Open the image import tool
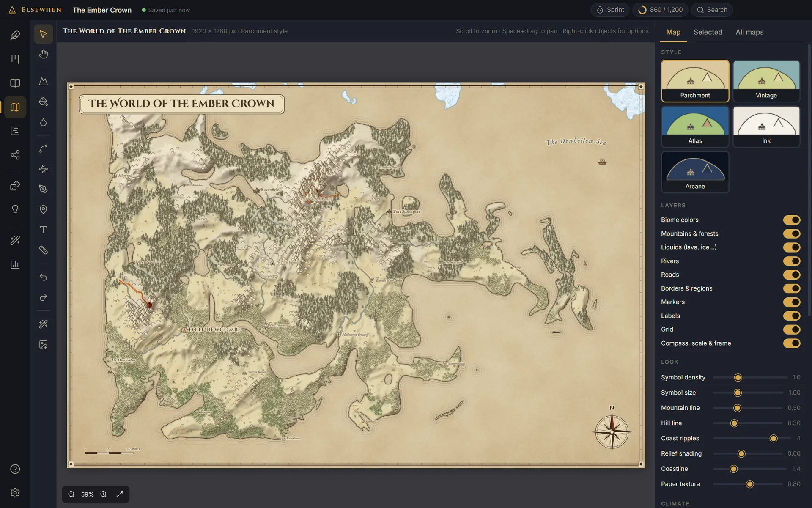Screen dimensions: 812x508 pyautogui.click(x=43, y=344)
